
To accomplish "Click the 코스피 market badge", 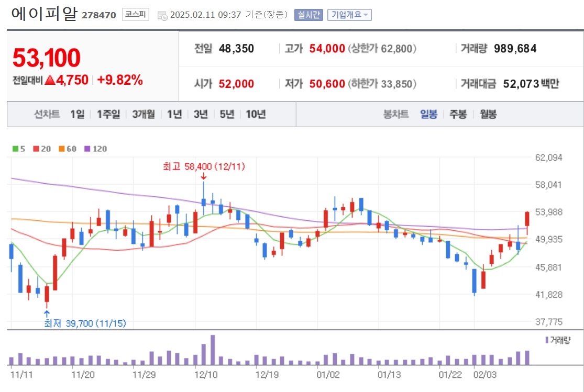I will click(x=136, y=15).
